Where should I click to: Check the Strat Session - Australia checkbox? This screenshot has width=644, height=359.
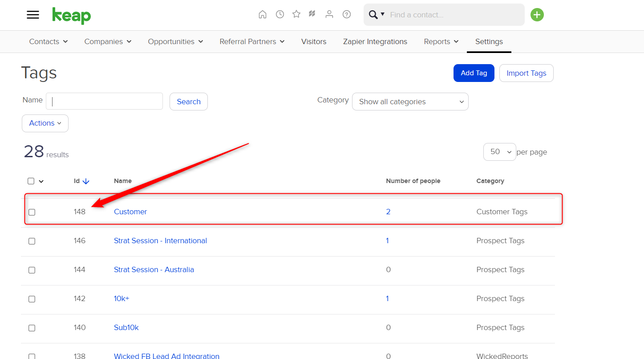32,270
